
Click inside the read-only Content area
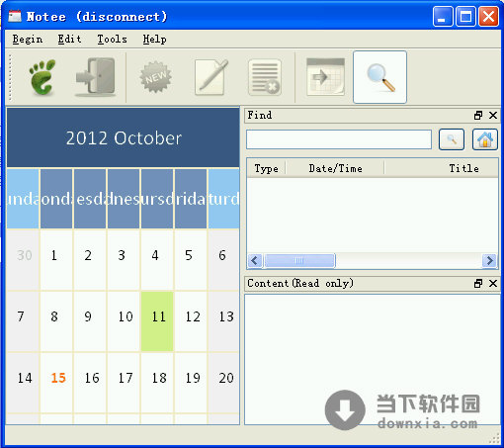tap(373, 359)
